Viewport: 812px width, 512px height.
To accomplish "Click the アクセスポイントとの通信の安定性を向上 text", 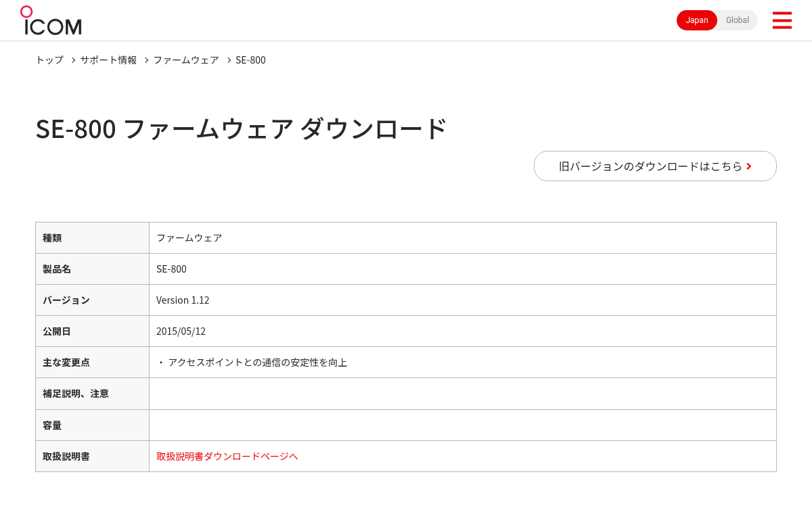I will click(257, 363).
